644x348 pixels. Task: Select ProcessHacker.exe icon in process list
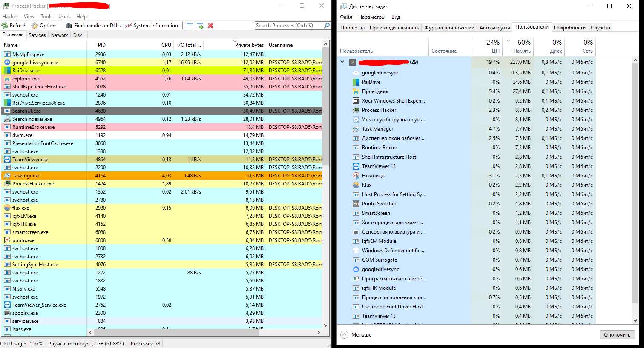(7, 184)
